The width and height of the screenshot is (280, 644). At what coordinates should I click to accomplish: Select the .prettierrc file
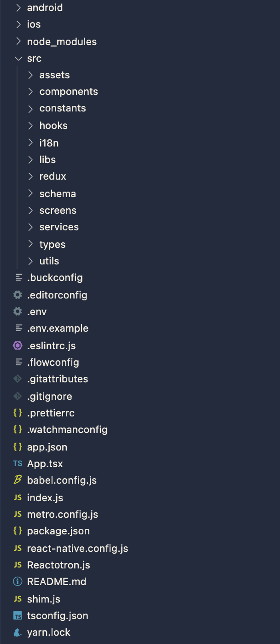pyautogui.click(x=51, y=413)
